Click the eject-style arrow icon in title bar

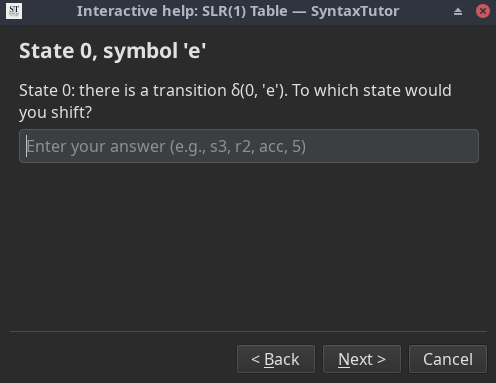458,12
